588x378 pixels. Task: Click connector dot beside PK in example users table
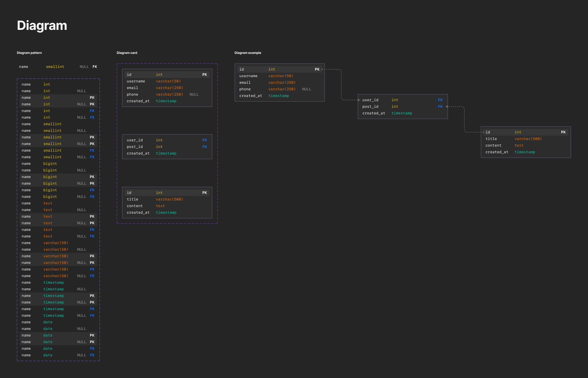pyautogui.click(x=323, y=69)
